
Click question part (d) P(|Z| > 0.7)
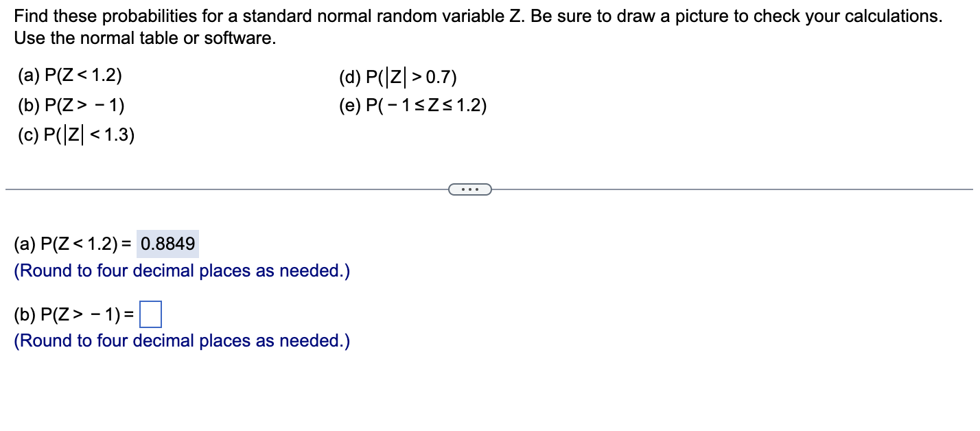(x=398, y=77)
